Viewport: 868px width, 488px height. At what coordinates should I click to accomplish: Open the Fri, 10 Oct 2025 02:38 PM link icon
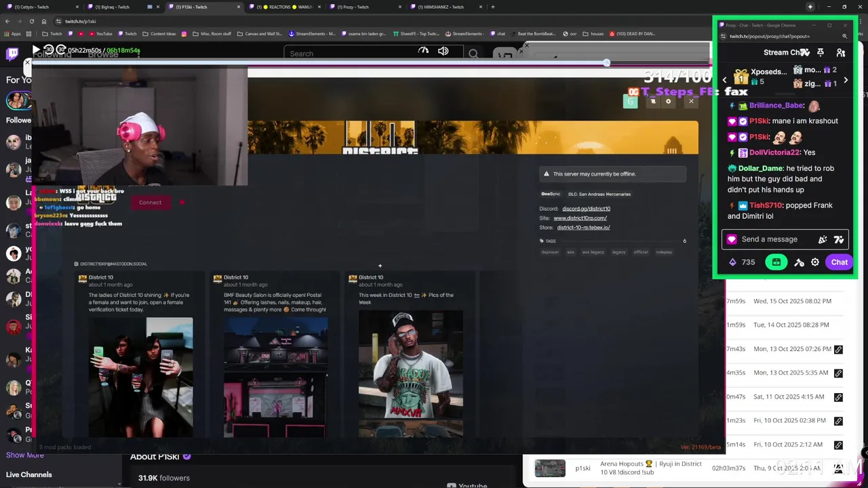coord(838,421)
